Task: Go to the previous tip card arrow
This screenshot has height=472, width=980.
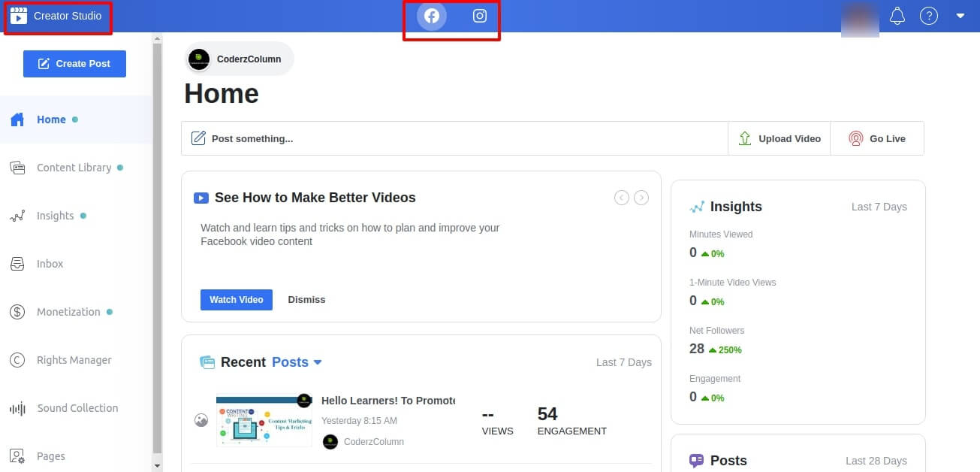Action: [x=622, y=198]
